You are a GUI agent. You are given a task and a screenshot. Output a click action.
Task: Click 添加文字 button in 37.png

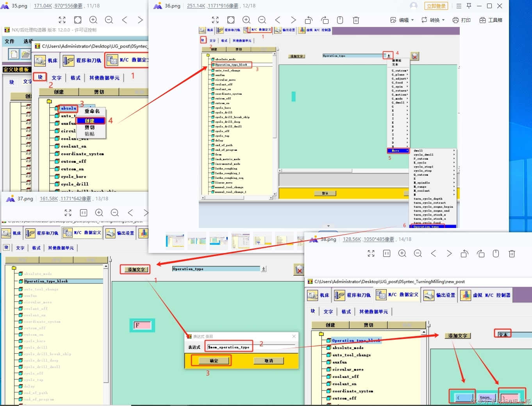[136, 269]
